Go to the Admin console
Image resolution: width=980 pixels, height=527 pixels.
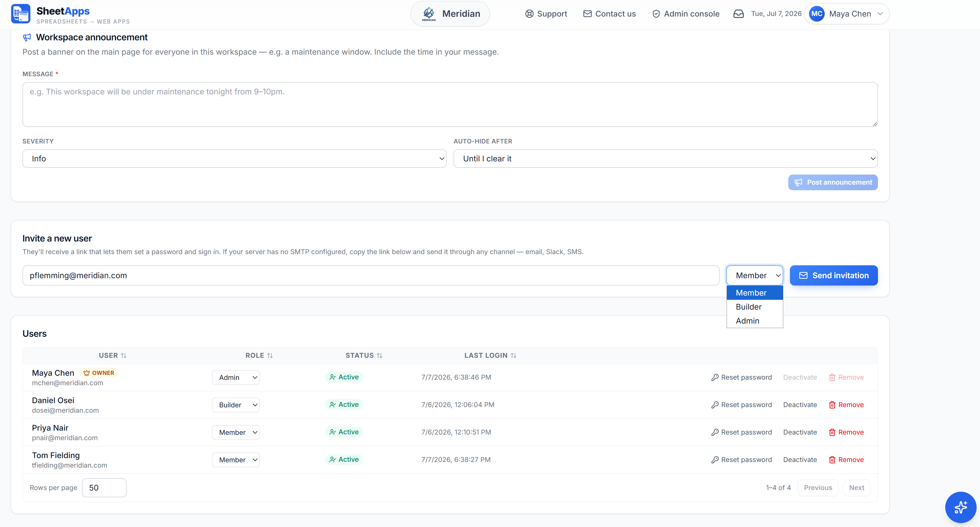686,14
